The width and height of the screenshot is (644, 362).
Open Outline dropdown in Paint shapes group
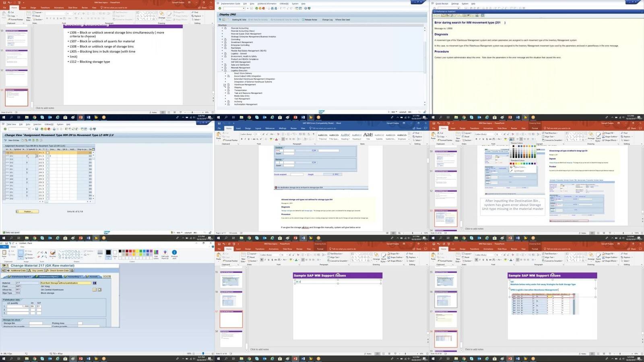(x=89, y=251)
